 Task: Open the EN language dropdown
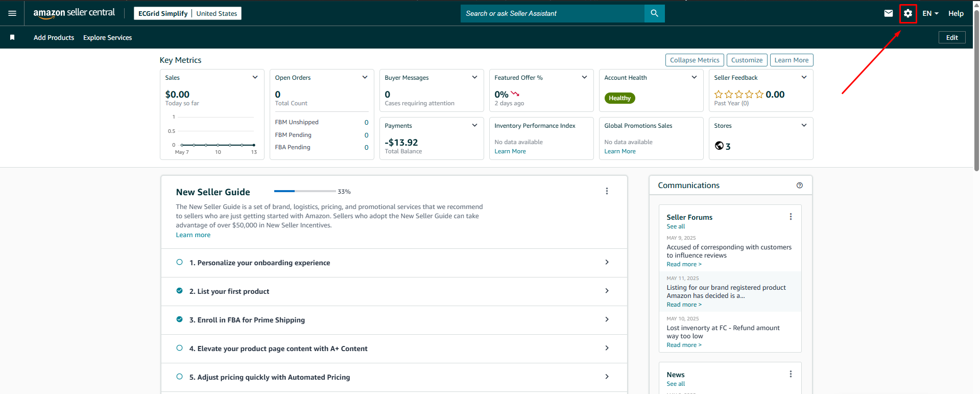[930, 13]
